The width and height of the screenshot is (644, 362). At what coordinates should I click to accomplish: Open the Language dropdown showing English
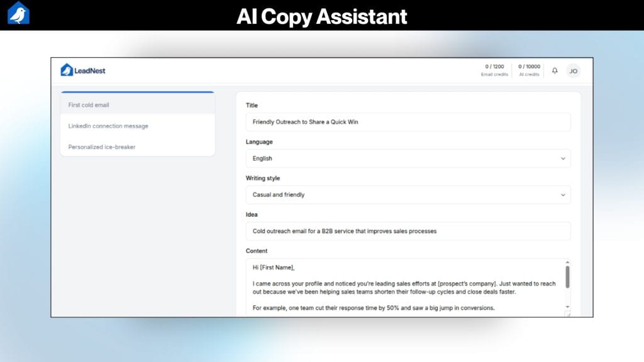[408, 158]
